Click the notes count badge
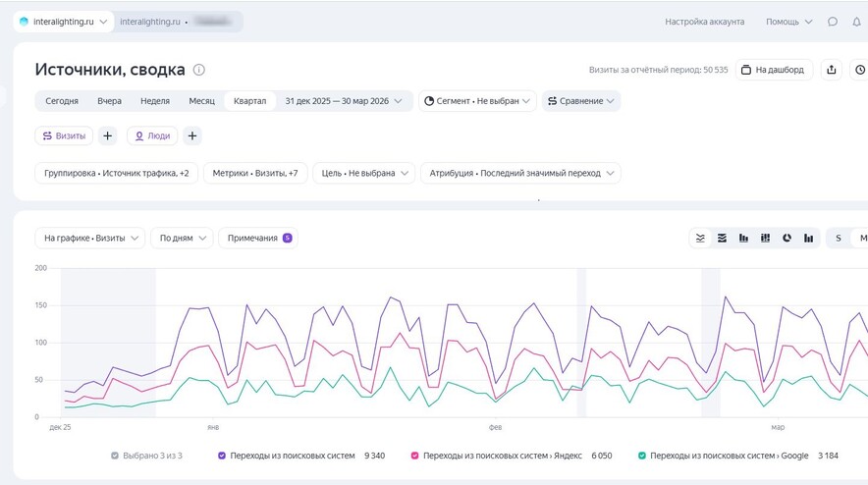 pos(288,238)
